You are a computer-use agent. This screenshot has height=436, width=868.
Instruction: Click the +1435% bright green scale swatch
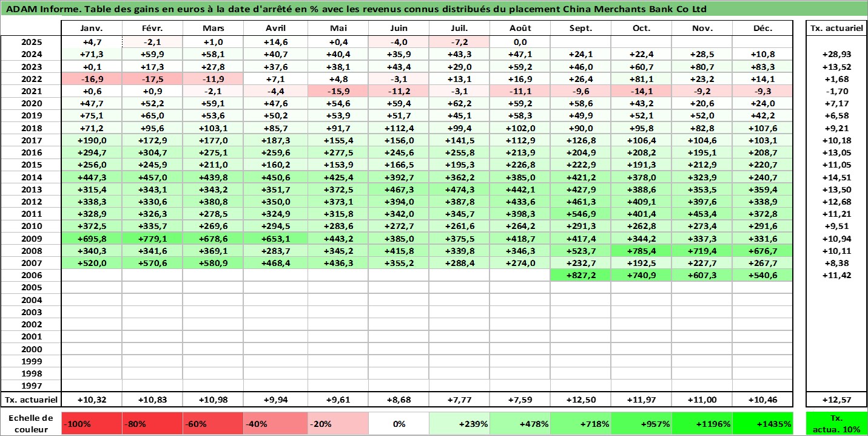point(763,423)
